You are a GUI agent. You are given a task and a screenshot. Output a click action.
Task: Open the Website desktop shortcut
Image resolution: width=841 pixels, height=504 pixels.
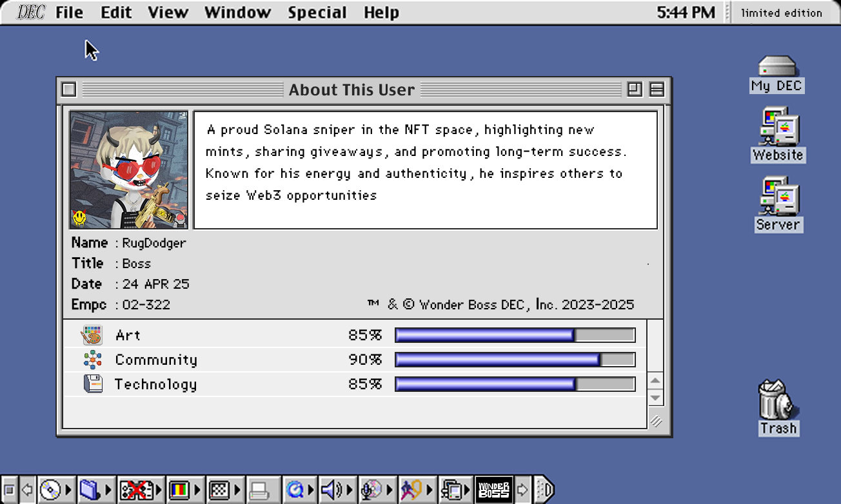(778, 128)
